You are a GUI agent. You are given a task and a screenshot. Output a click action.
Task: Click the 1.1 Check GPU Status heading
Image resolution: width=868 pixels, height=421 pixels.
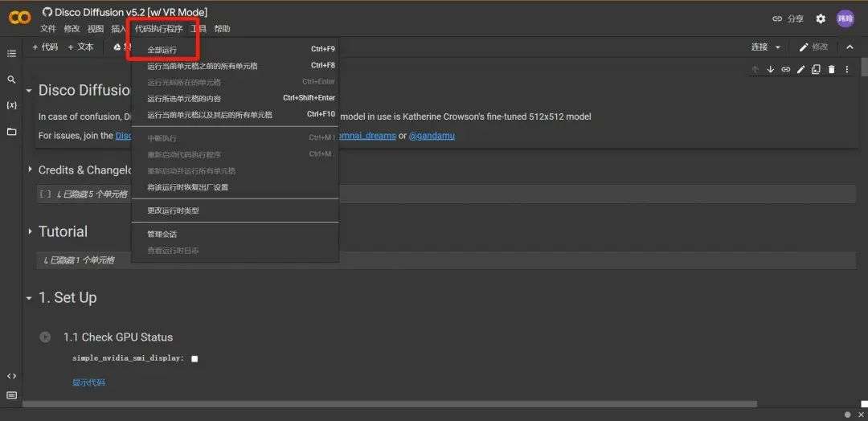118,337
